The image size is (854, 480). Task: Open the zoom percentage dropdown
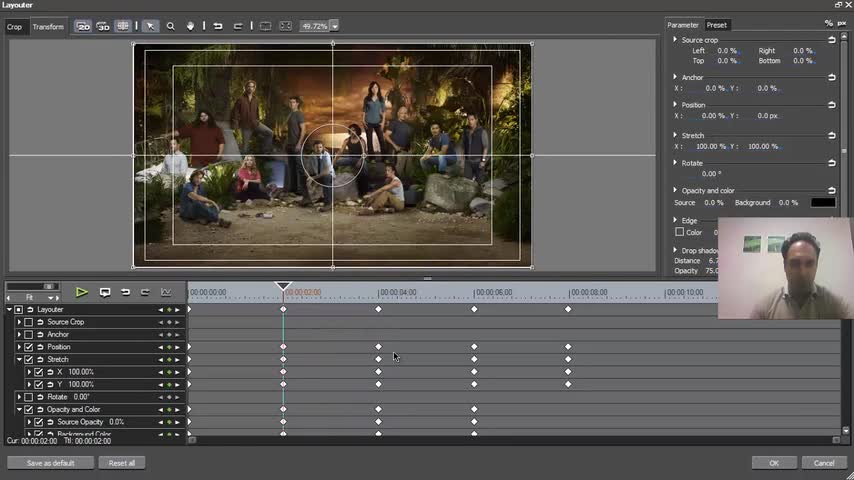pyautogui.click(x=334, y=26)
